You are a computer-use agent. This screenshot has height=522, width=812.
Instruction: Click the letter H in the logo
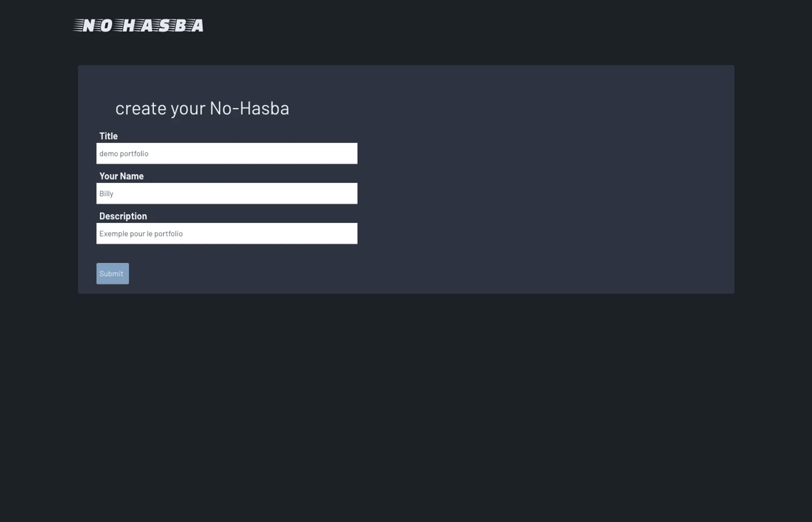[129, 26]
